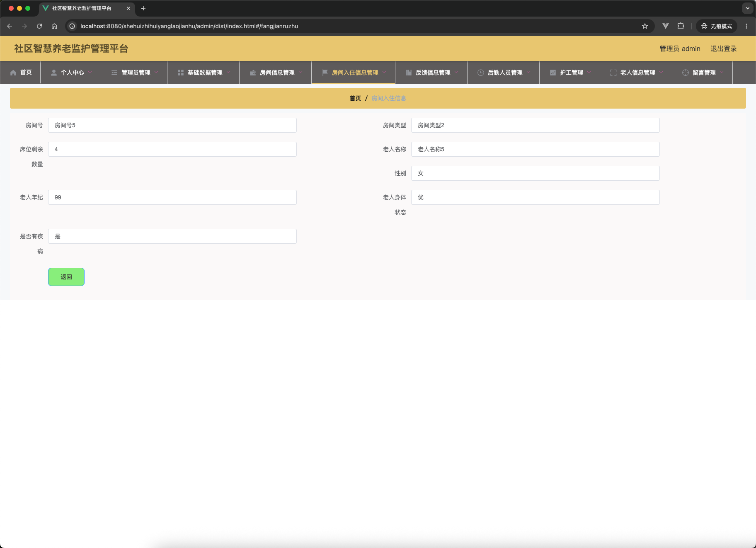
Task: Expand the 房间入住信息管理 menu chevron
Action: [384, 72]
